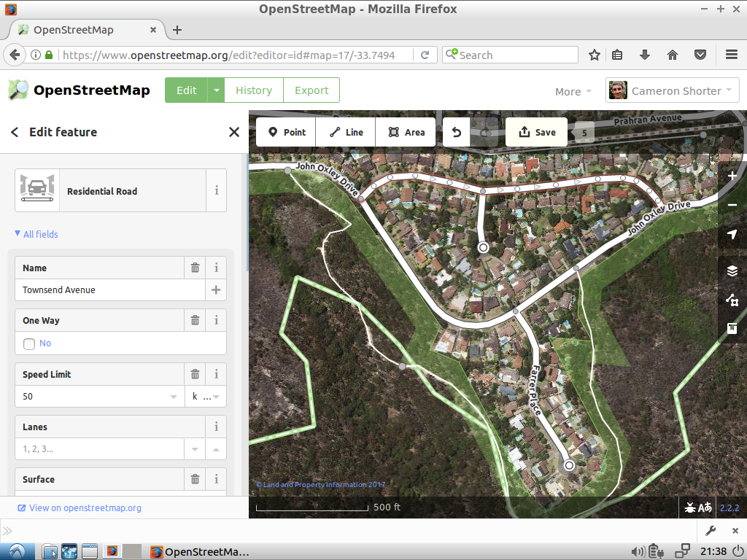
Task: Open the map data panel
Action: click(732, 300)
